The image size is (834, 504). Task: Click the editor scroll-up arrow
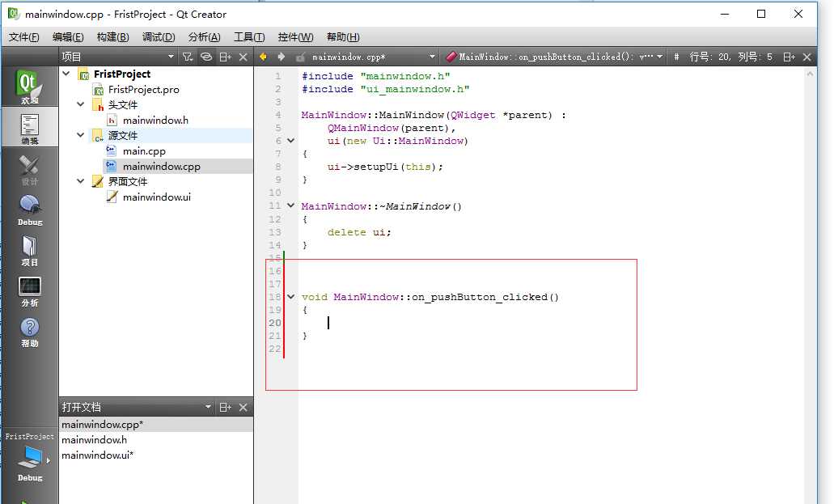pos(810,74)
